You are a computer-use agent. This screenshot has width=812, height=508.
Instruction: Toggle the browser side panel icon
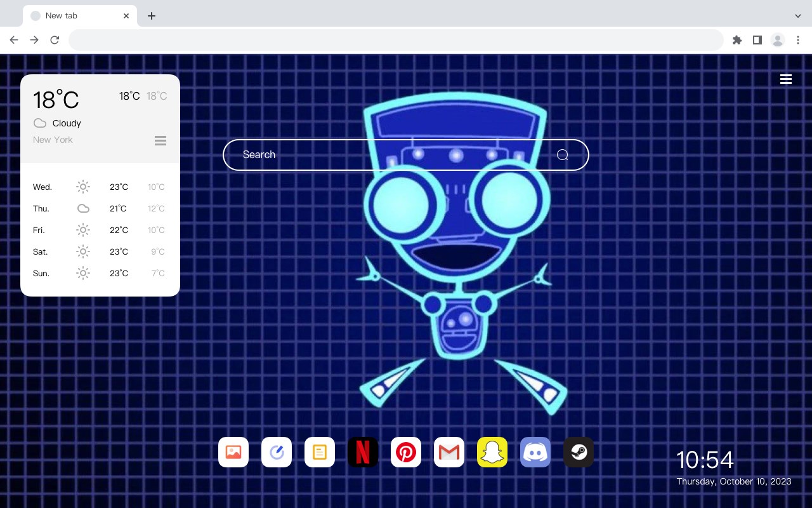pyautogui.click(x=757, y=40)
